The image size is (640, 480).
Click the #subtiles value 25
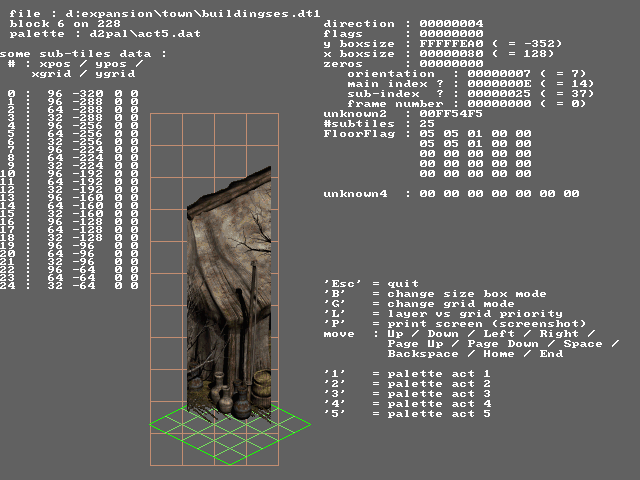tap(427, 124)
